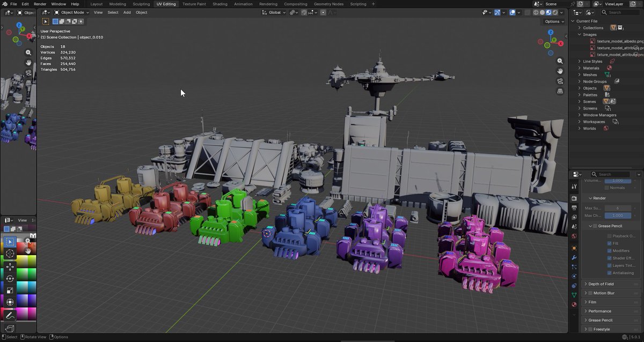Switch to the Texture Paint workspace tab
The image size is (644, 342).
pos(194,4)
